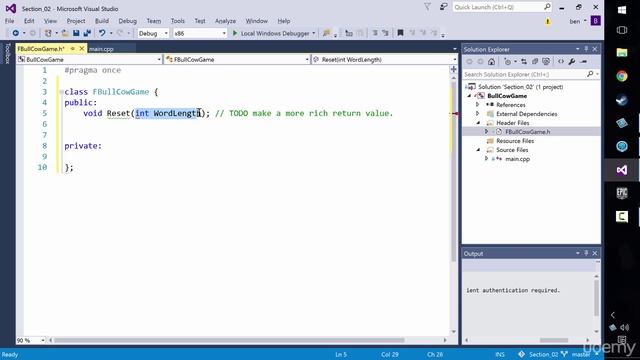Click the Show All Files icon
Viewport: 640px width, 360px height.
(x=546, y=62)
